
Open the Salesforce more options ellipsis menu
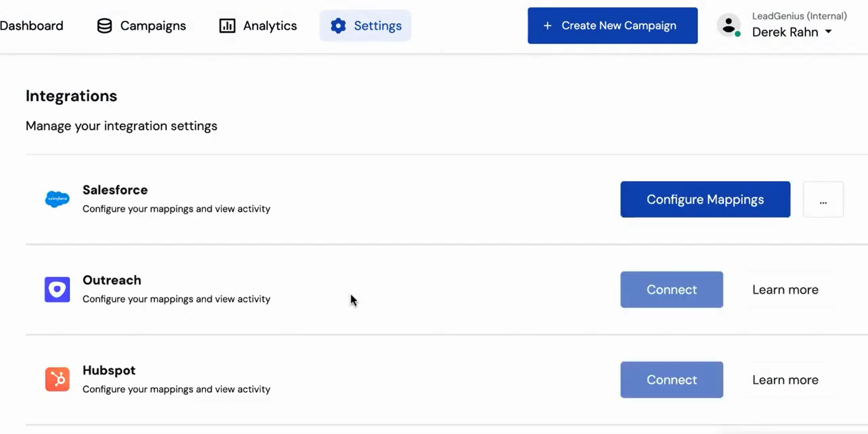click(x=823, y=199)
